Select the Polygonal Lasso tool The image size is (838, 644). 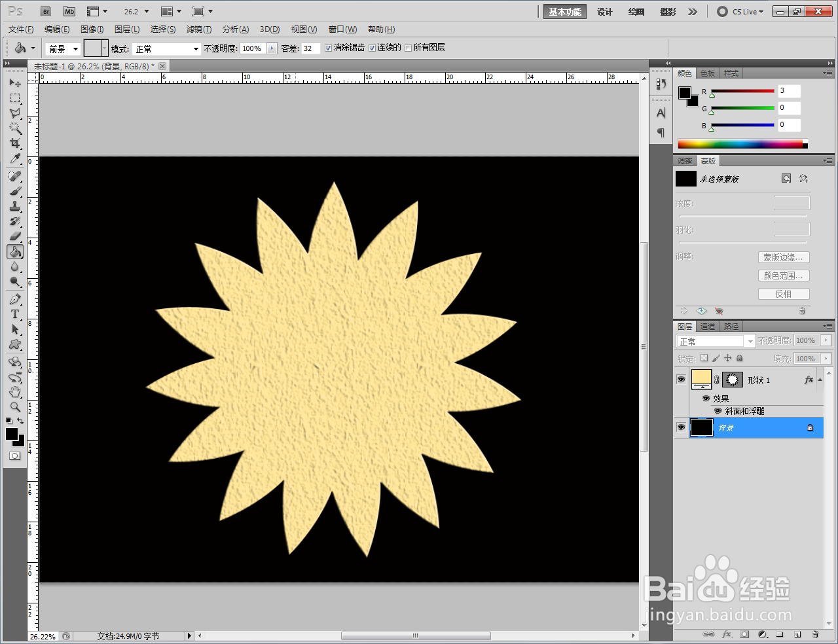15,113
